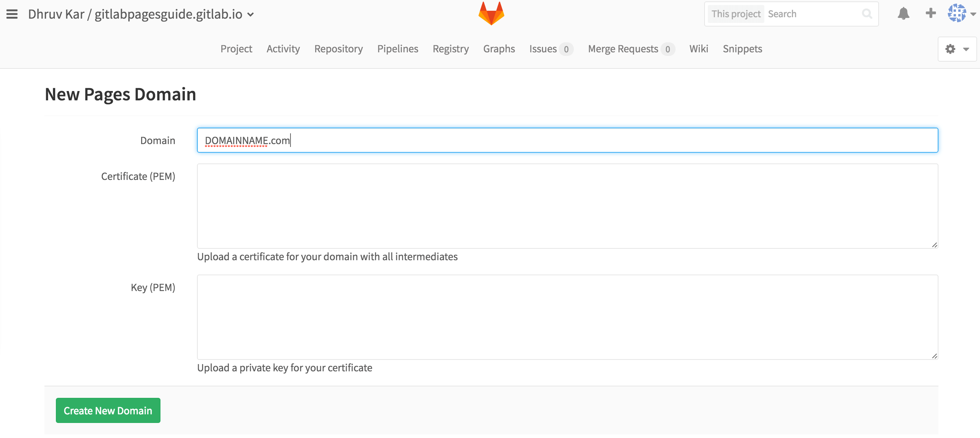980x438 pixels.
Task: Focus the Domain text field
Action: pyautogui.click(x=567, y=141)
